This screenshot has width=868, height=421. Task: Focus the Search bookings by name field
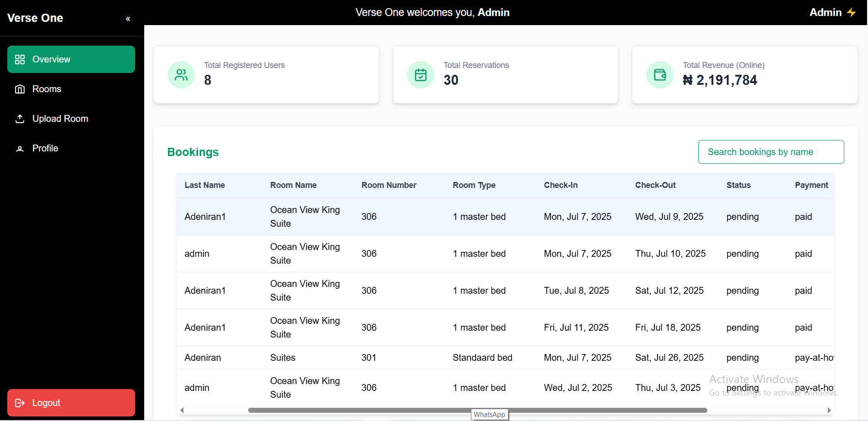(x=770, y=152)
